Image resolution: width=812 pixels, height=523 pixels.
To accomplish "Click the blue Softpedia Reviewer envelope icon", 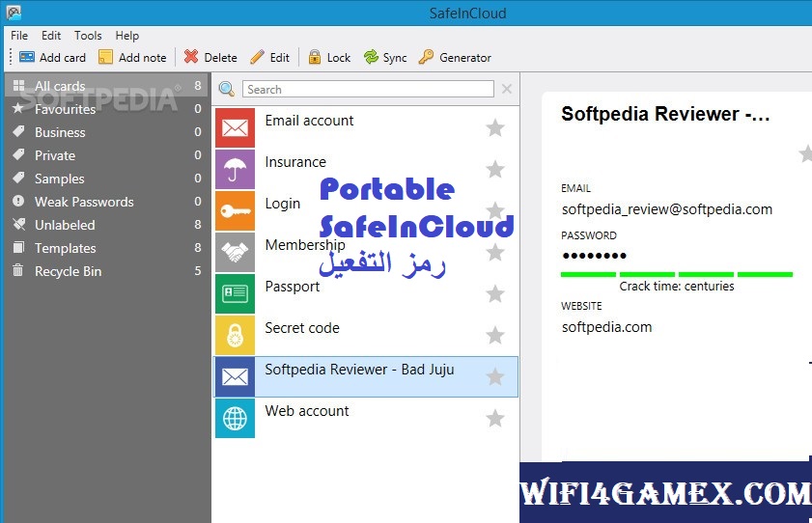I will click(236, 376).
